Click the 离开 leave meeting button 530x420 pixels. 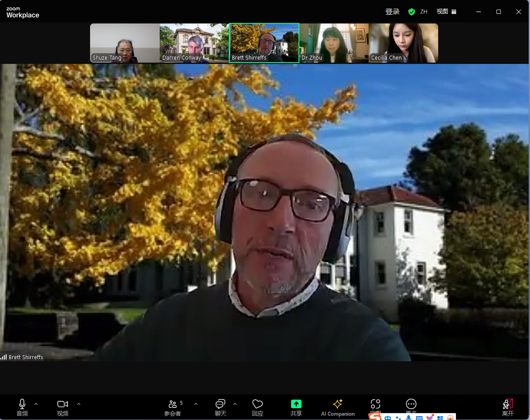pyautogui.click(x=508, y=404)
